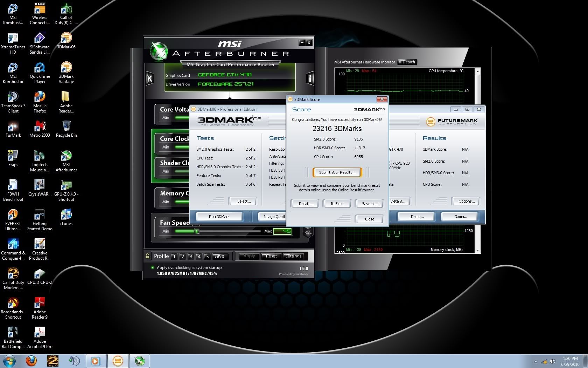Export score To Excel
The height and width of the screenshot is (368, 588).
pyautogui.click(x=337, y=204)
